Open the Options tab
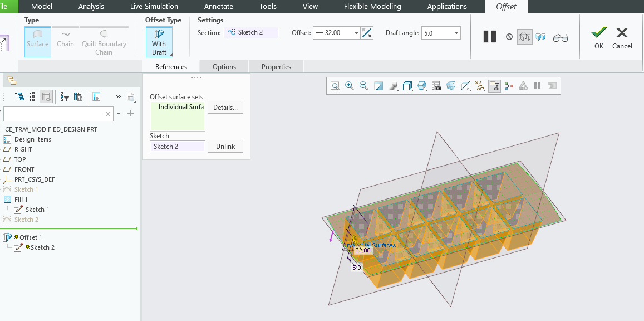The height and width of the screenshot is (321, 644). [x=224, y=66]
